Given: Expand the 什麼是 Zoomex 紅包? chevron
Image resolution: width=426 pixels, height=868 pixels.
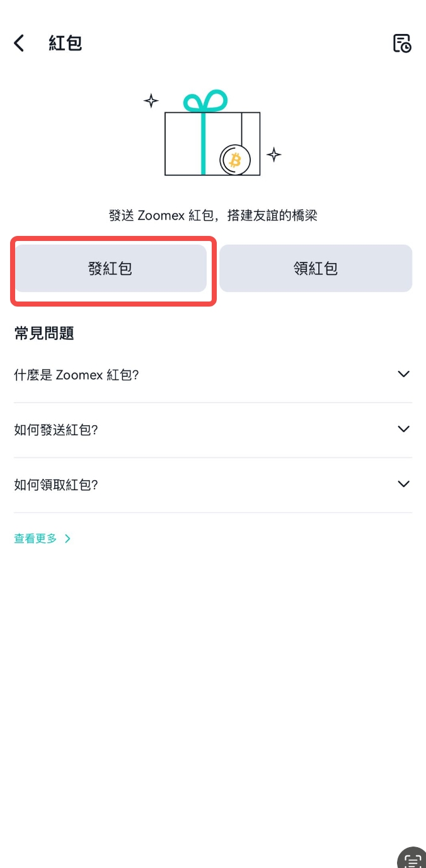Looking at the screenshot, I should tap(403, 374).
